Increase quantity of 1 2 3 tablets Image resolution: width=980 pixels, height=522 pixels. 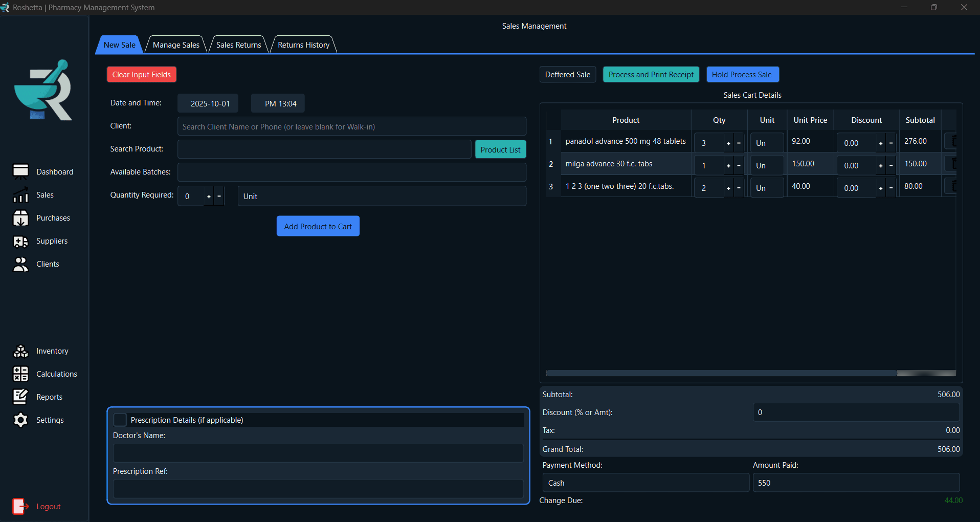729,188
